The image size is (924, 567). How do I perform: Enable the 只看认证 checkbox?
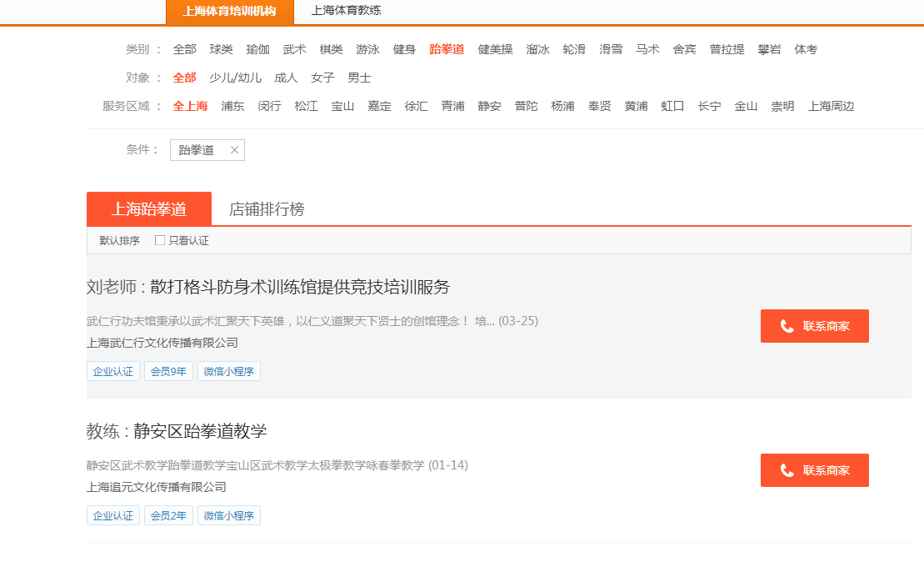pyautogui.click(x=160, y=240)
